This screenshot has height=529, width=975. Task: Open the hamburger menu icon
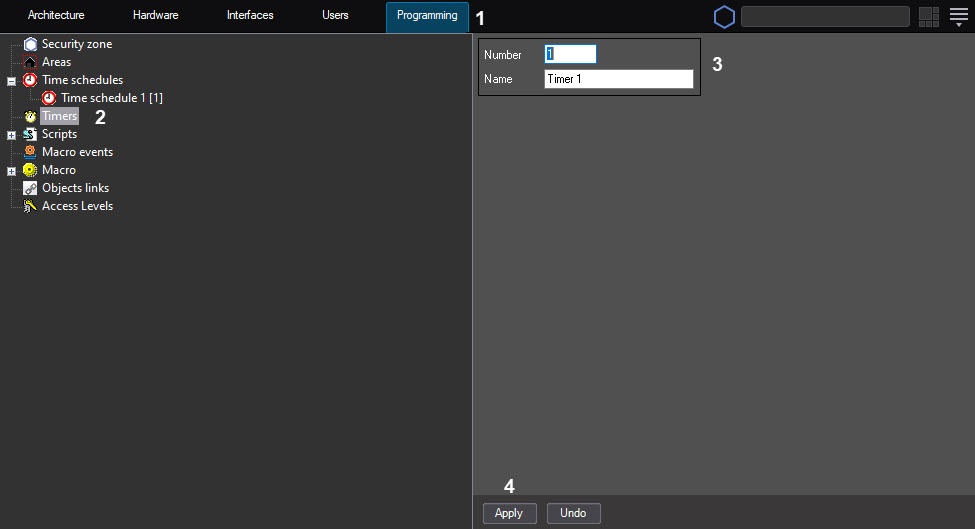(959, 17)
